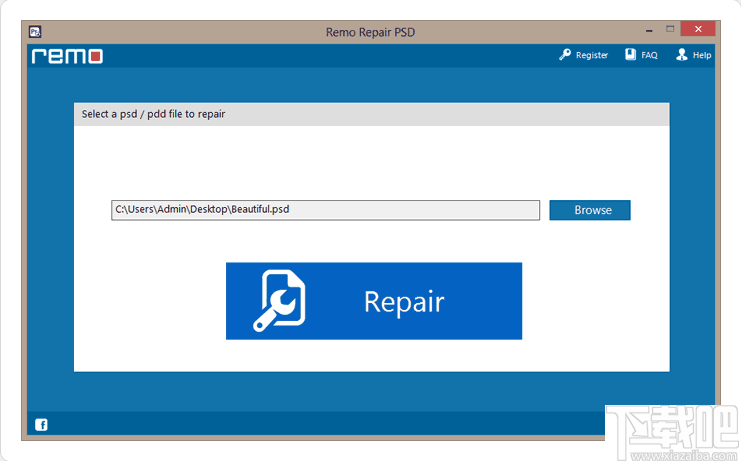Click the remo logo
Image resolution: width=741 pixels, height=461 pixels.
click(67, 56)
